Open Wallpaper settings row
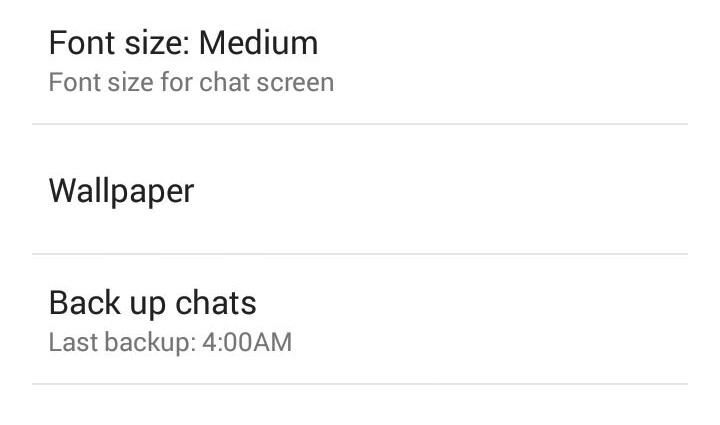The image size is (720, 425). tap(360, 189)
